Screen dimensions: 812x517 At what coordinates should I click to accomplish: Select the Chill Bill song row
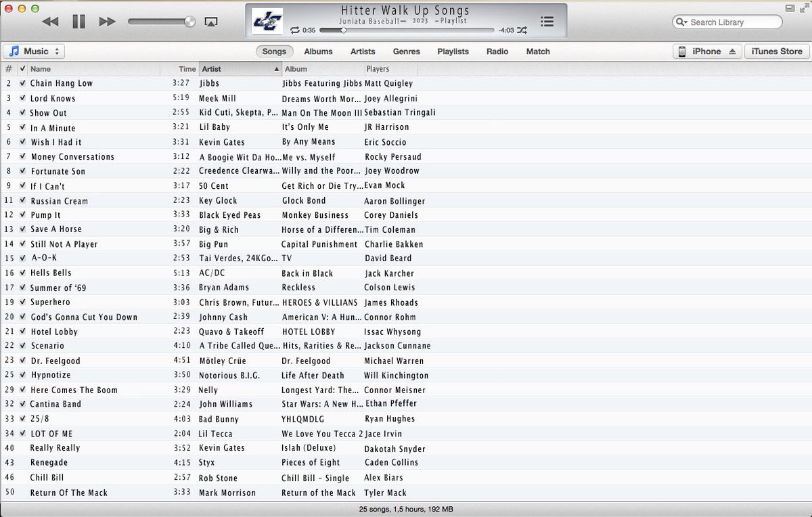[406, 478]
